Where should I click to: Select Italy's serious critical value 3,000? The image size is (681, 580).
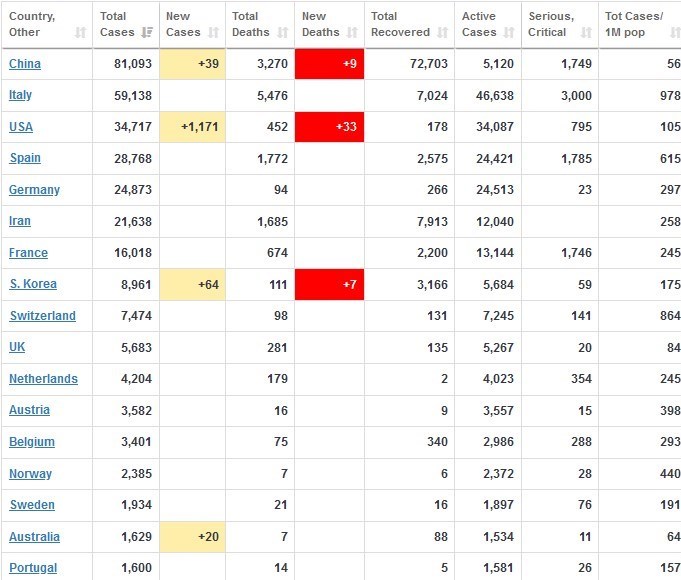pos(576,96)
